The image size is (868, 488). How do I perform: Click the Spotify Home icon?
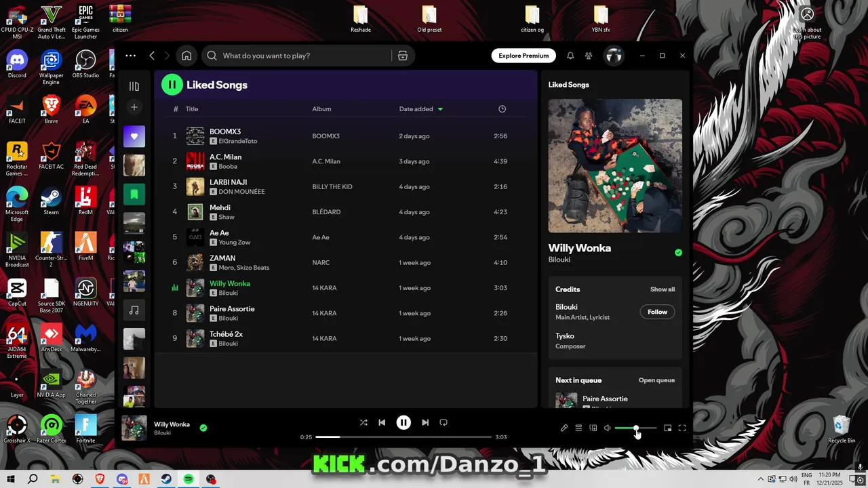coord(186,56)
